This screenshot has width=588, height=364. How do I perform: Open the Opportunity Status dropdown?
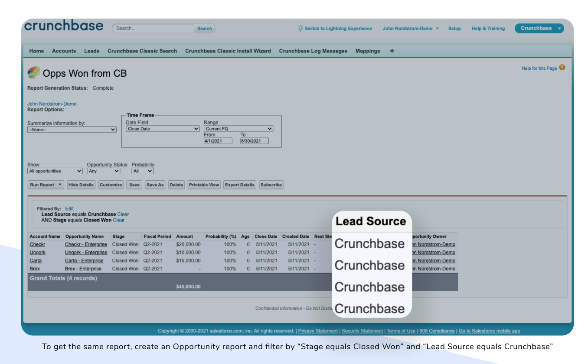click(103, 171)
